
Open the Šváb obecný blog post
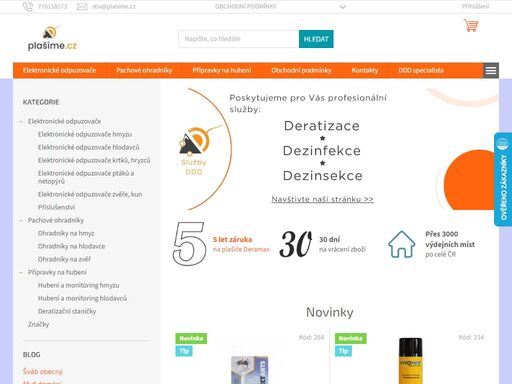click(43, 371)
